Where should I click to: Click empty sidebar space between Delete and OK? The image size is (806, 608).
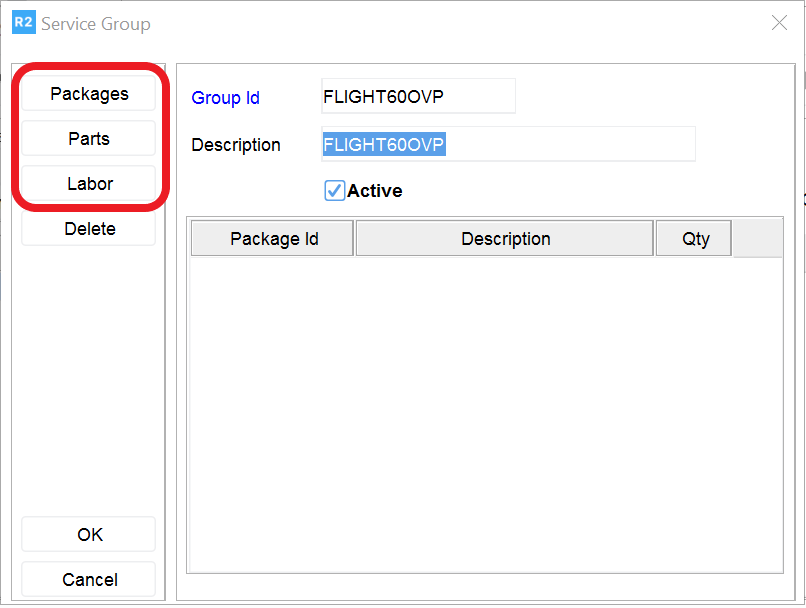click(89, 380)
